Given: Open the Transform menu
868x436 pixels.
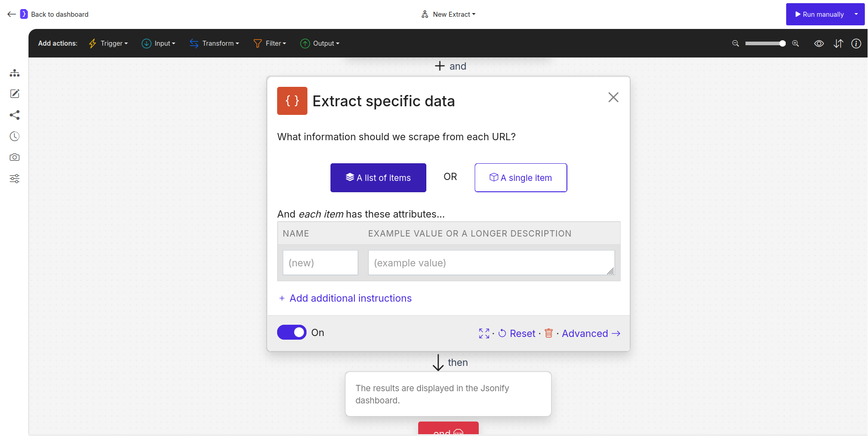Looking at the screenshot, I should 214,43.
